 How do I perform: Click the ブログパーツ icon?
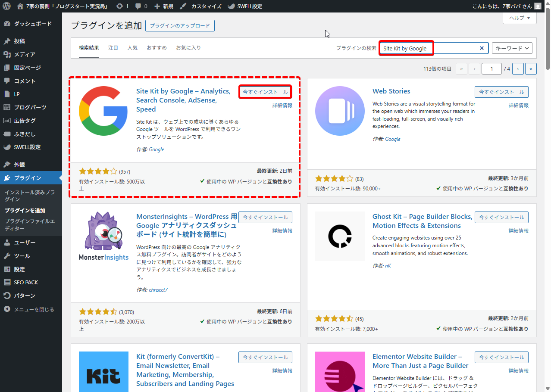click(7, 108)
